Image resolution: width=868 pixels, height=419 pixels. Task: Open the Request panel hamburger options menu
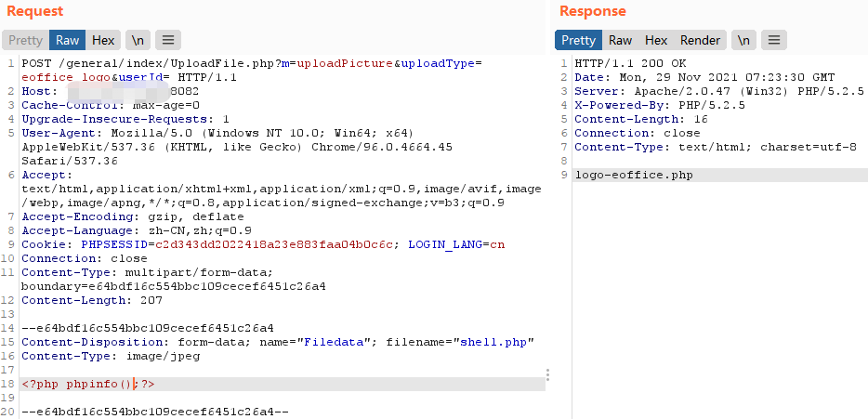pyautogui.click(x=168, y=40)
